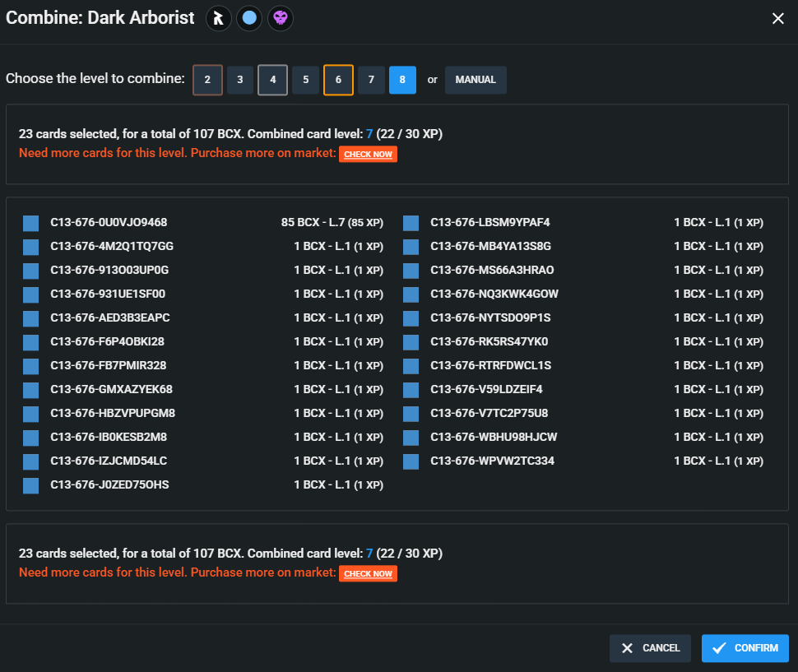Viewport: 798px width, 672px height.
Task: Close the Combine dialog with the X
Action: [777, 18]
